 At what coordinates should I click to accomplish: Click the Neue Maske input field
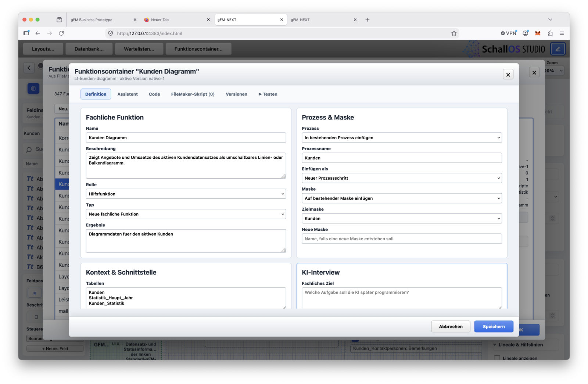pyautogui.click(x=402, y=238)
